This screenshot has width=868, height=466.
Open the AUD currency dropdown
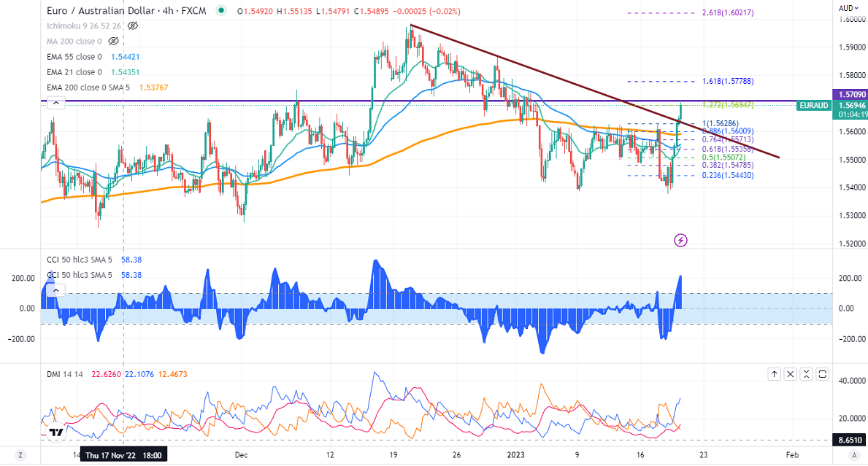pos(846,8)
